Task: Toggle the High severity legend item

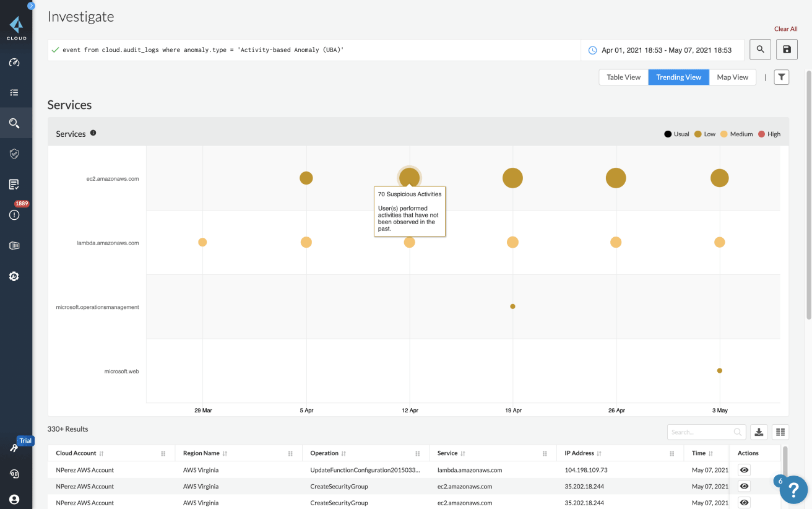Action: tap(769, 134)
